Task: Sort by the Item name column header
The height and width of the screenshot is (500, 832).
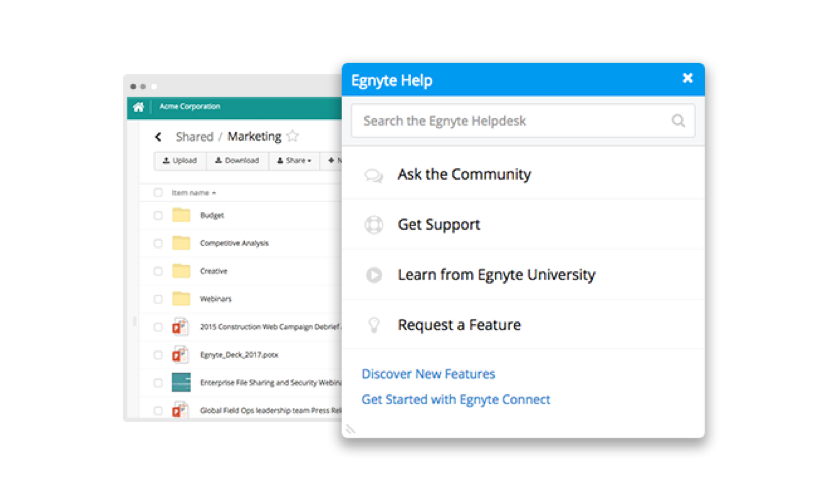Action: [193, 193]
